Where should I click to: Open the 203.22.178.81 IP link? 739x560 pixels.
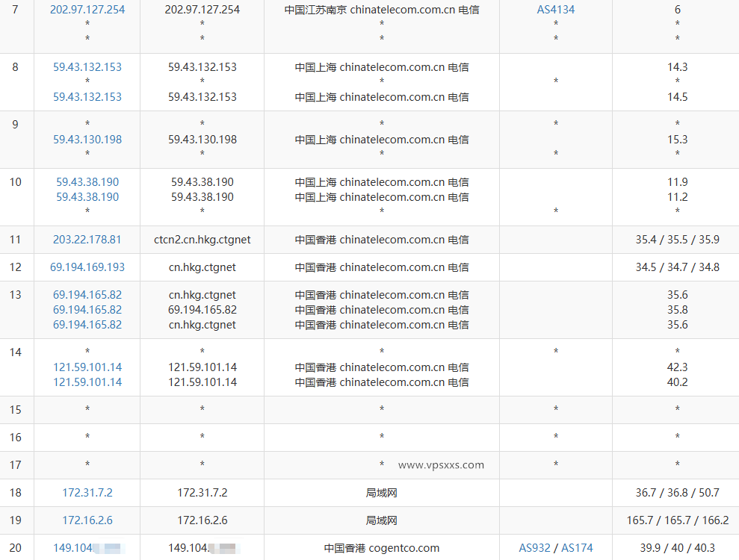(x=87, y=239)
